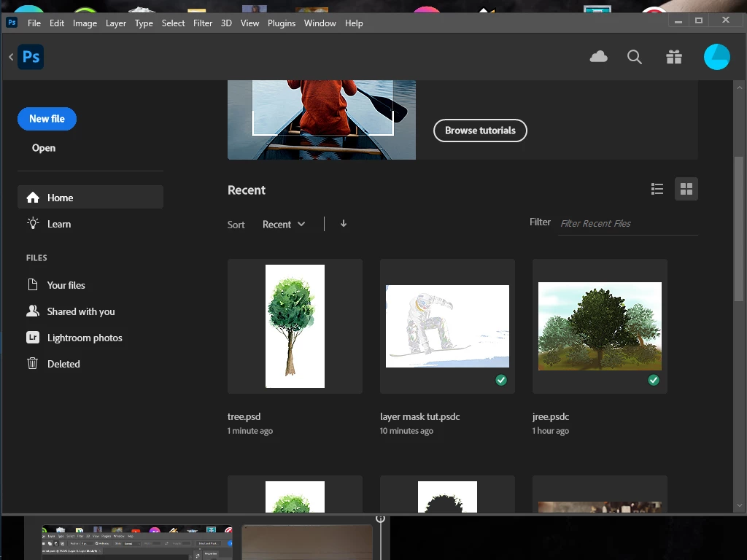Switch to list view of recent files
747x560 pixels.
pos(657,189)
